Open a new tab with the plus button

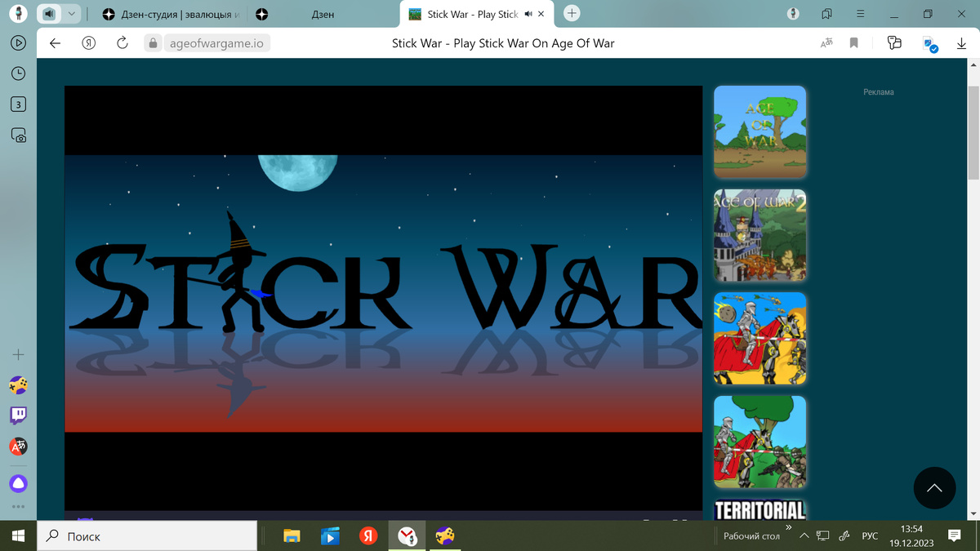tap(572, 13)
